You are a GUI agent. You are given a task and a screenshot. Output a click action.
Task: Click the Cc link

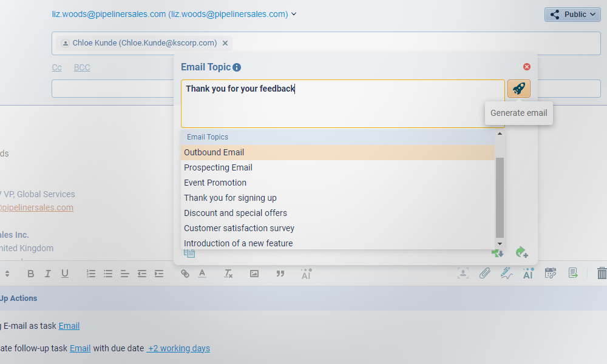tap(56, 67)
